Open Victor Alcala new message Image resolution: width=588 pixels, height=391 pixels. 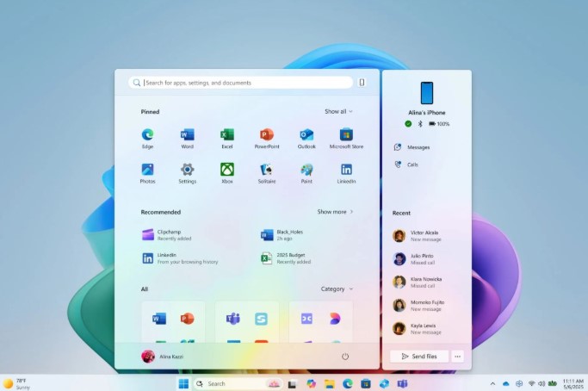click(417, 236)
